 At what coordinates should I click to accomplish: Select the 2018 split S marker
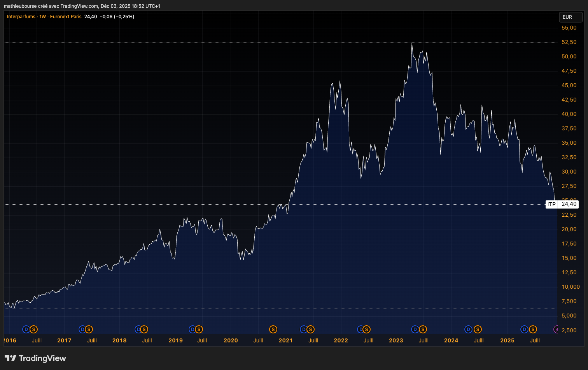144,330
